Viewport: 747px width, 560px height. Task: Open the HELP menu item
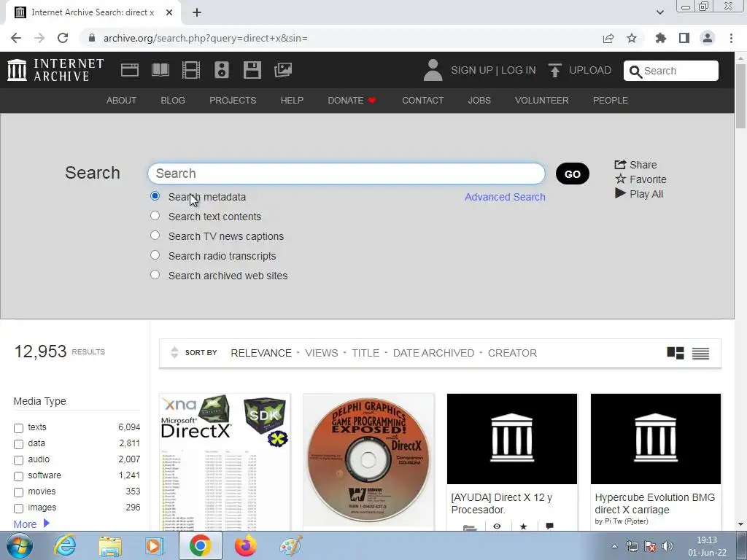pyautogui.click(x=292, y=101)
